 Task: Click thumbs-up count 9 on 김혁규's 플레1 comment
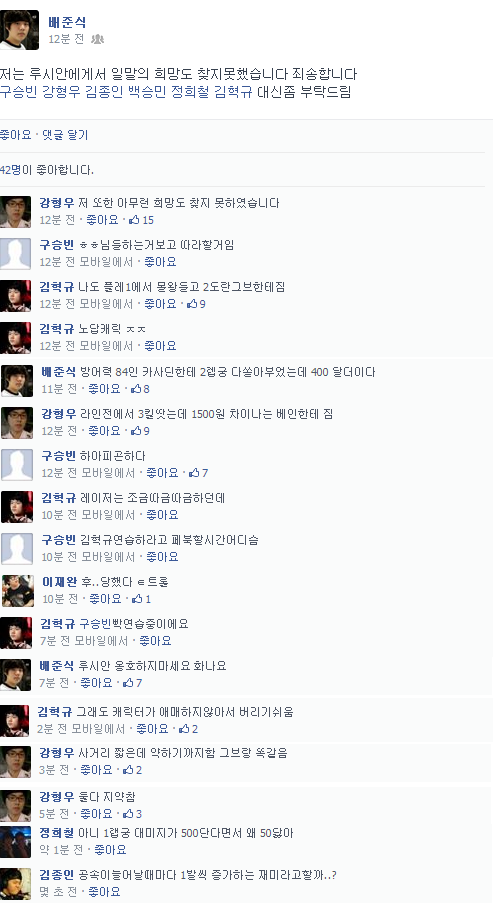(x=197, y=304)
